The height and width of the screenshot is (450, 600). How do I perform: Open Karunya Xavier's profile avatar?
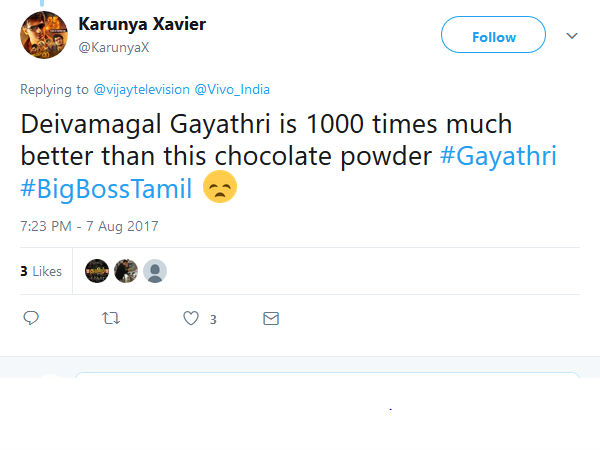coord(45,36)
